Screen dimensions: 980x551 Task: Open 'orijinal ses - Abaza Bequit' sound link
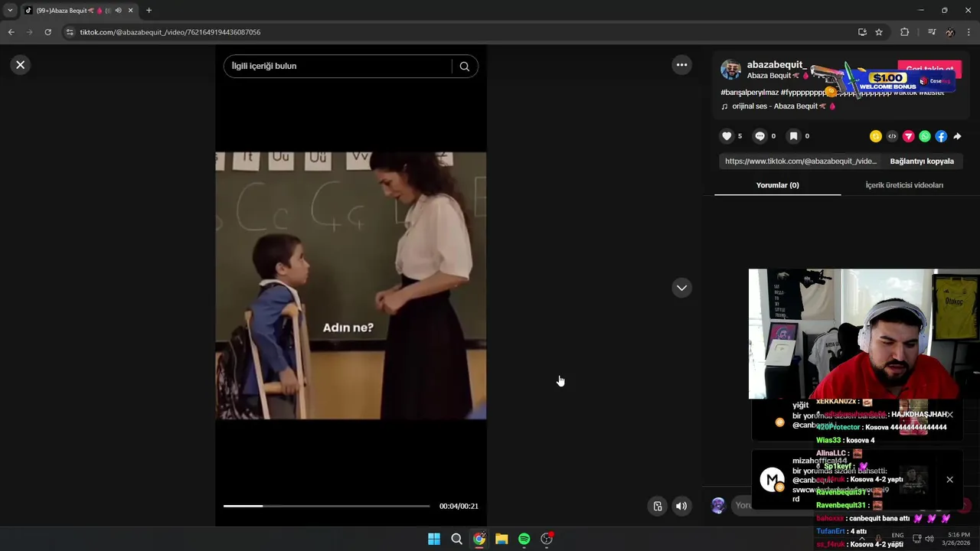(777, 106)
